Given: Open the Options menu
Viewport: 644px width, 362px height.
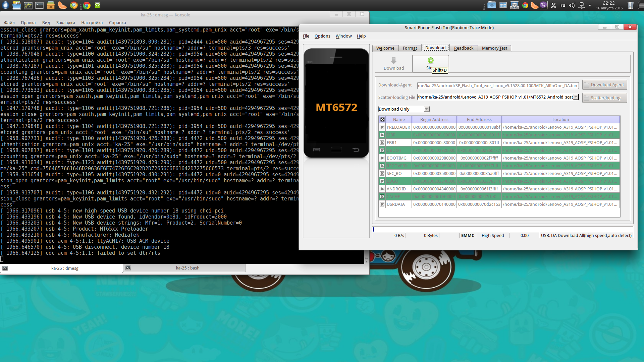Looking at the screenshot, I should 322,36.
